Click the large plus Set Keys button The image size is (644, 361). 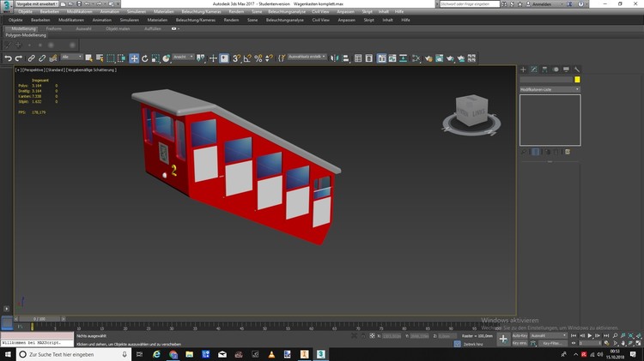point(503,339)
